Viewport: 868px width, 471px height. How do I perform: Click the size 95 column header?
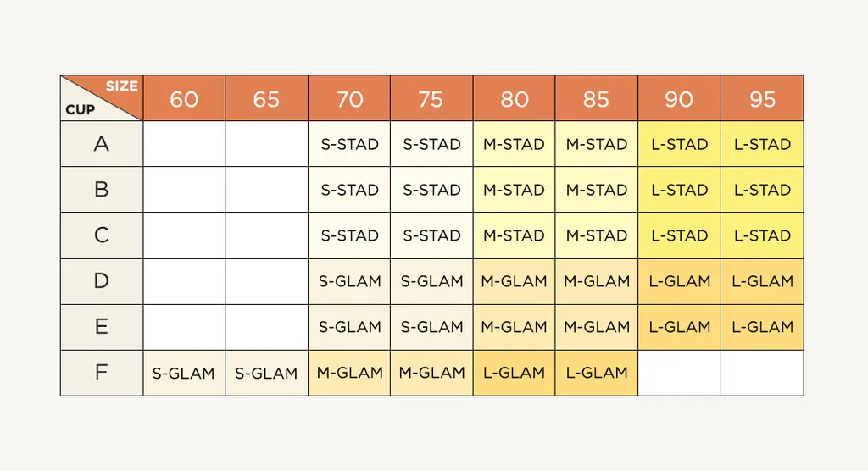762,98
